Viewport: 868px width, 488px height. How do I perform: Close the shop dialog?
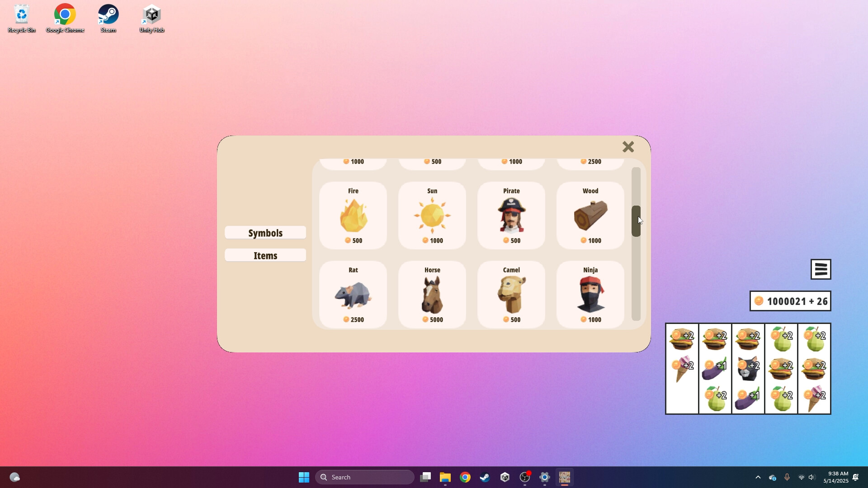[x=628, y=146]
